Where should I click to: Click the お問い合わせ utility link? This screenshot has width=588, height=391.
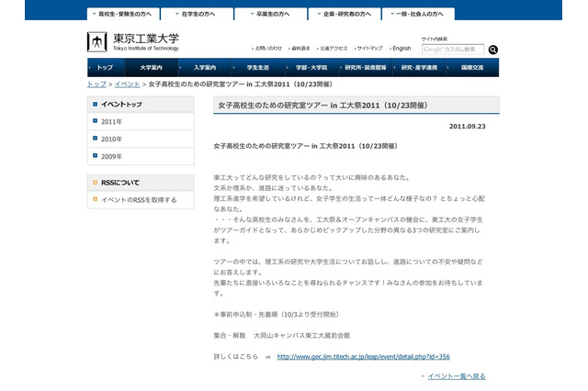268,49
